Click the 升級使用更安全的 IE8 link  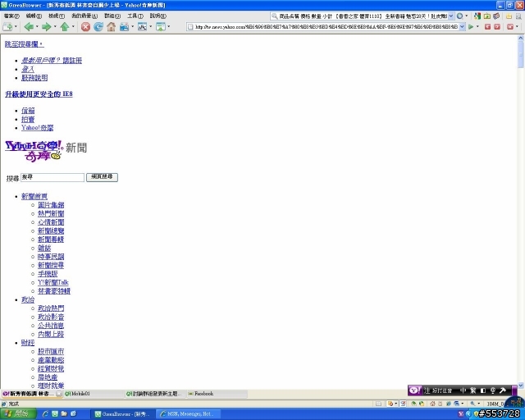pos(39,94)
